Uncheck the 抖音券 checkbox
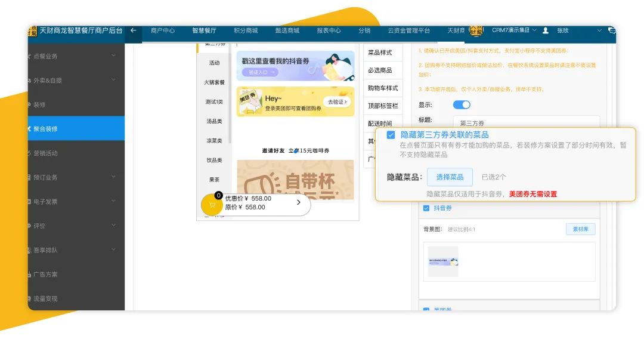644x345 pixels. point(426,208)
